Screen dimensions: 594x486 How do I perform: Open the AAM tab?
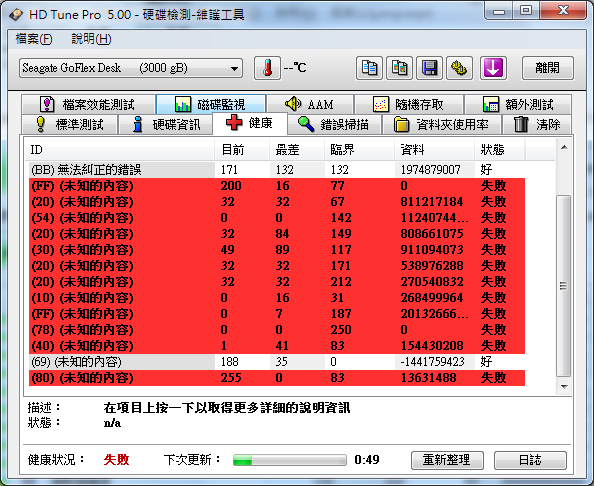point(310,104)
